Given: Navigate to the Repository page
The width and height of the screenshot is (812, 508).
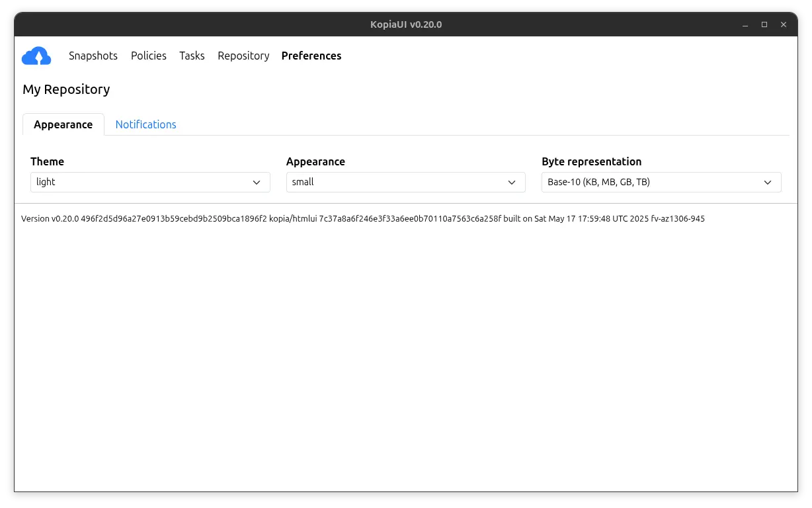Looking at the screenshot, I should click(243, 56).
